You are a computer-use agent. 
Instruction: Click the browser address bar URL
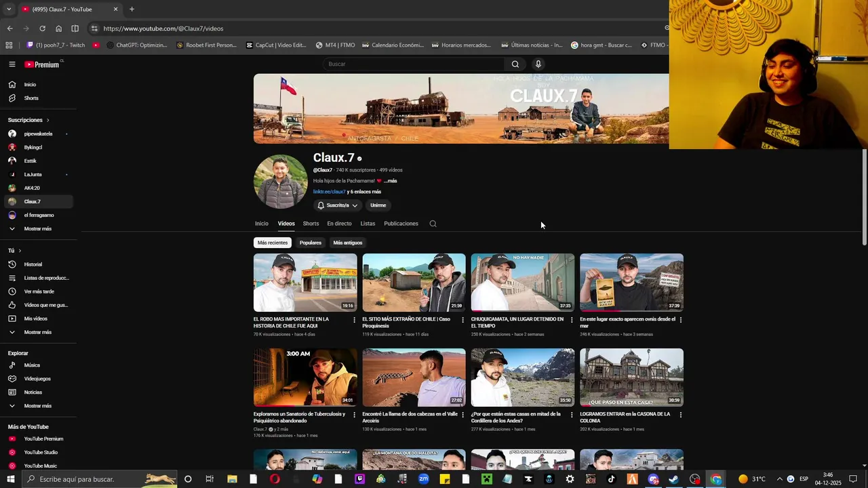(x=163, y=28)
